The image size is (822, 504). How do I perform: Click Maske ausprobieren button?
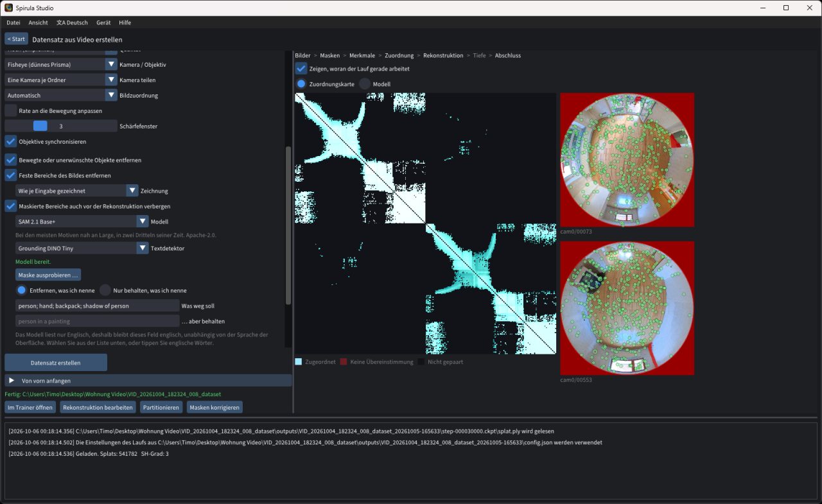point(48,275)
